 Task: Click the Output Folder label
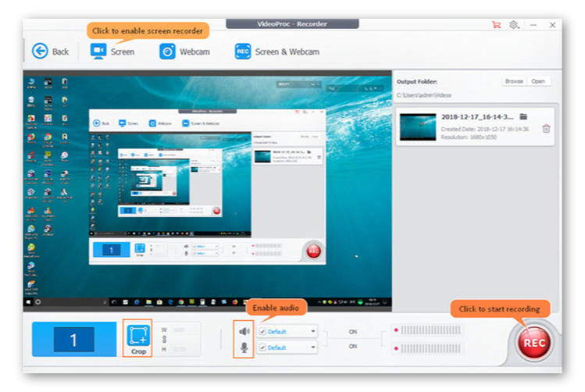[x=417, y=81]
